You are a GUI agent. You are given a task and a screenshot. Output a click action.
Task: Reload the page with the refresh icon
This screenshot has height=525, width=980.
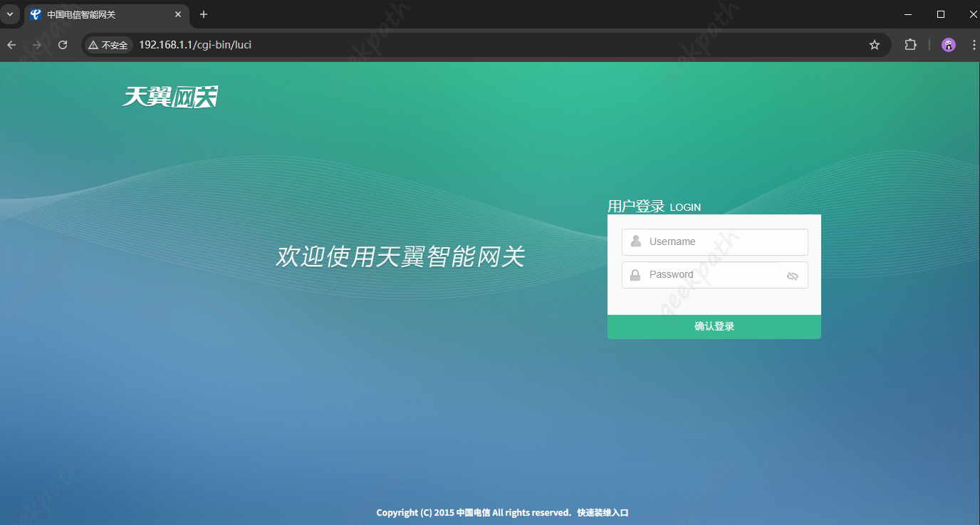point(63,45)
